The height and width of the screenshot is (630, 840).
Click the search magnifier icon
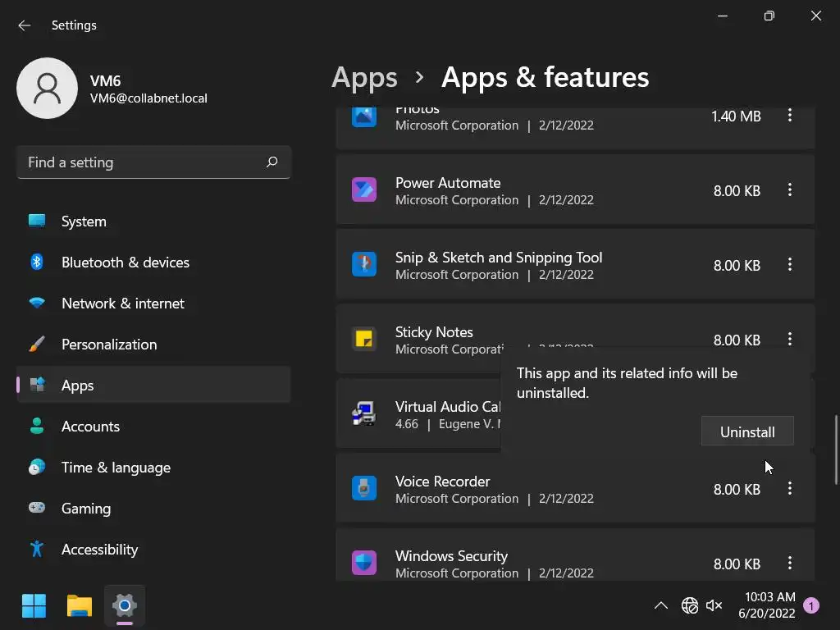point(272,162)
